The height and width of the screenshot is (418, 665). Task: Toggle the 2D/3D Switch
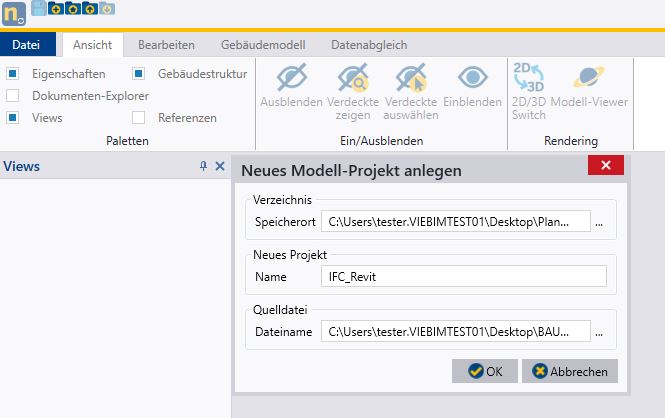point(529,78)
